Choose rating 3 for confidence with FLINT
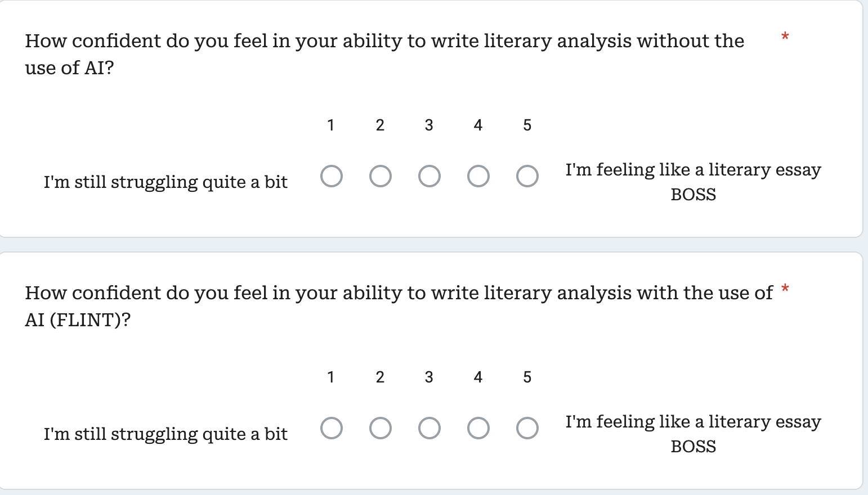 click(429, 428)
